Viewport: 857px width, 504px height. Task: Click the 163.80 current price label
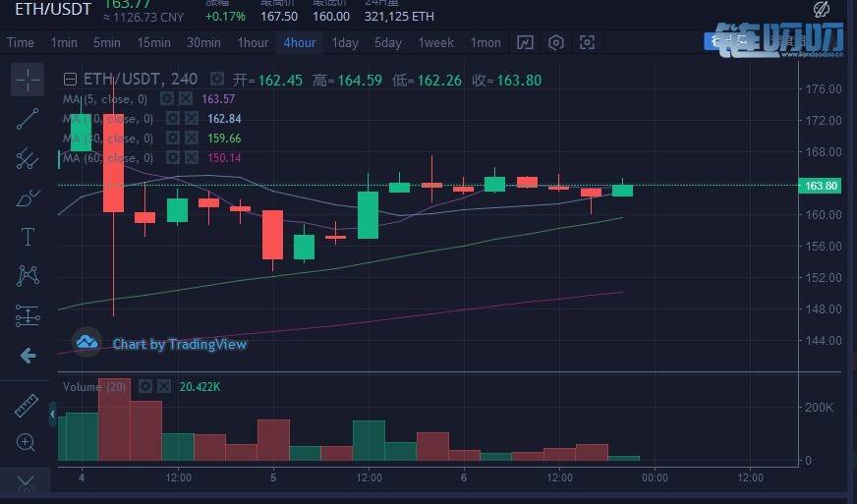pyautogui.click(x=820, y=186)
